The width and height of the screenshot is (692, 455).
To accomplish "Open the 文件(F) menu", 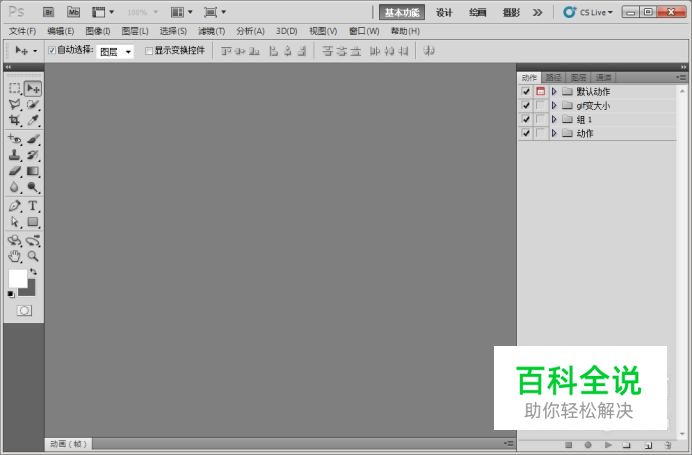I will (x=22, y=31).
